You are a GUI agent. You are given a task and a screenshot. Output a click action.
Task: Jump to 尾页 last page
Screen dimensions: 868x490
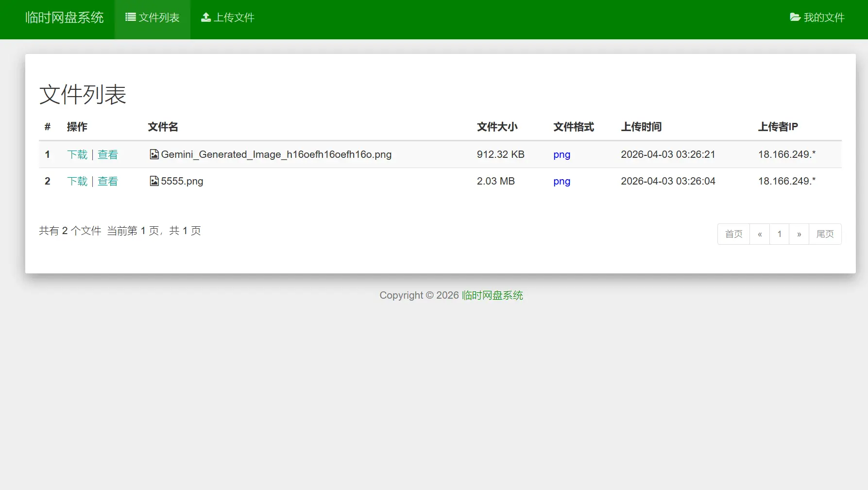(825, 234)
